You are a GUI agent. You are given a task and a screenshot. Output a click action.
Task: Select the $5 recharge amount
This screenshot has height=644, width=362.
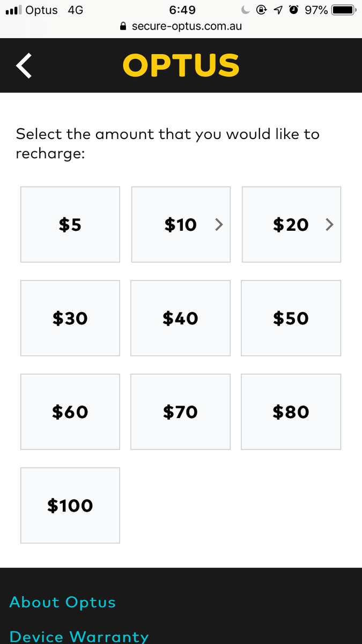point(70,224)
